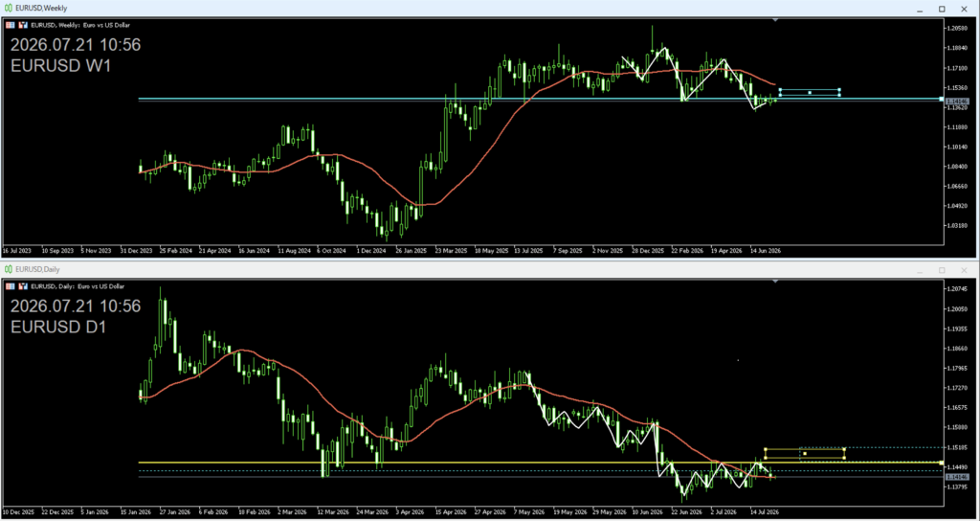Click current price label 1.14146 in Weekly chart
This screenshot has height=521, width=980.
point(957,101)
